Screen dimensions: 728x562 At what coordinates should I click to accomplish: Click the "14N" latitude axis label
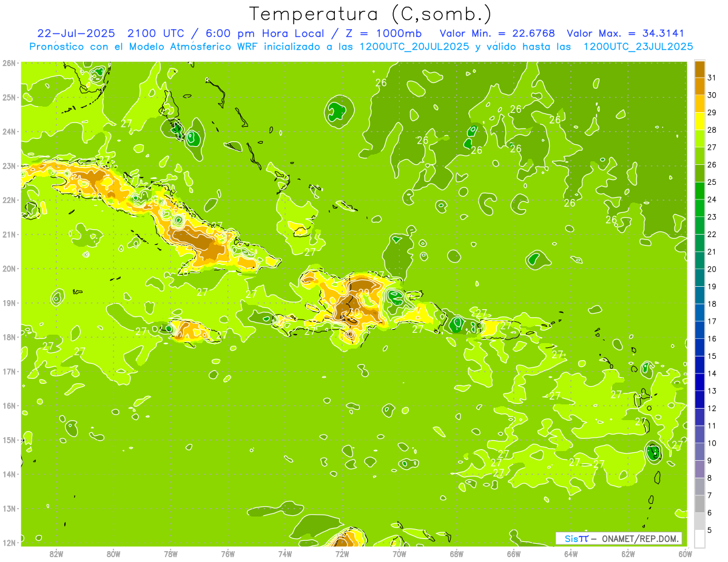(x=10, y=474)
